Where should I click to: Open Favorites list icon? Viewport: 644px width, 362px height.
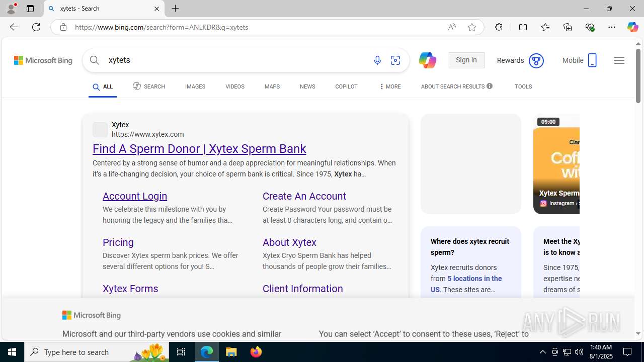coord(545,27)
